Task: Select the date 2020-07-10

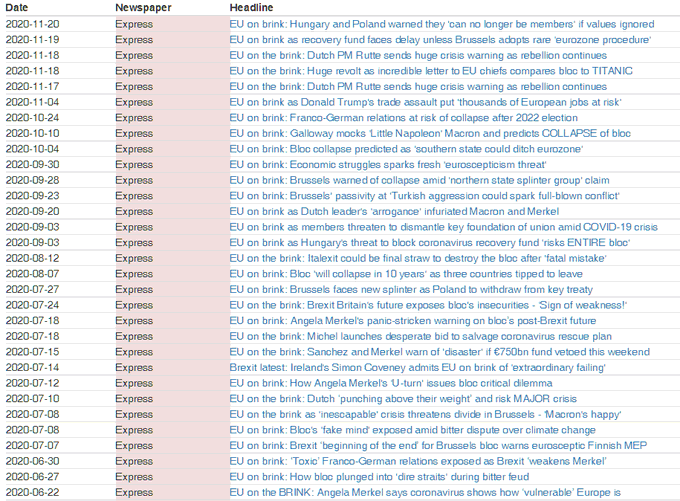Action: [x=33, y=399]
